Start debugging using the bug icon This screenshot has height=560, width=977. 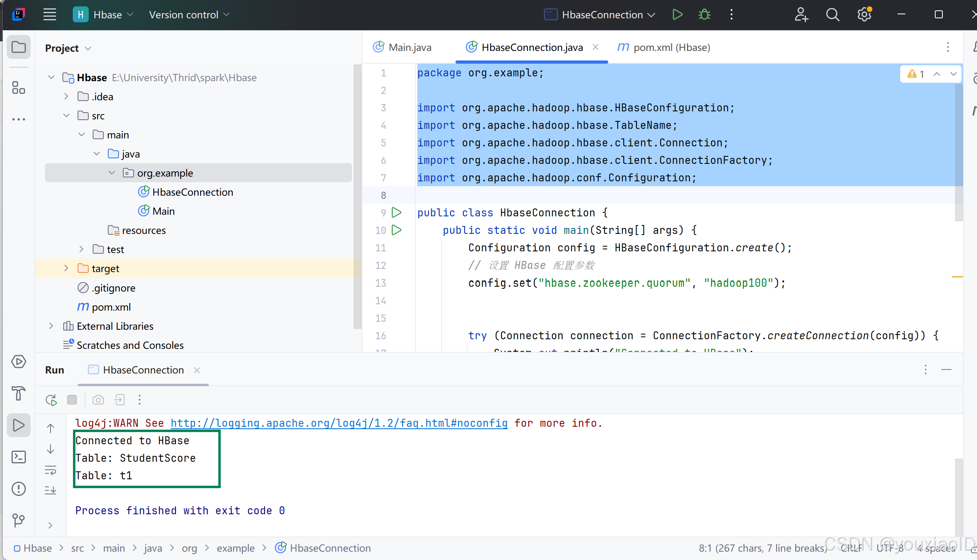click(704, 14)
